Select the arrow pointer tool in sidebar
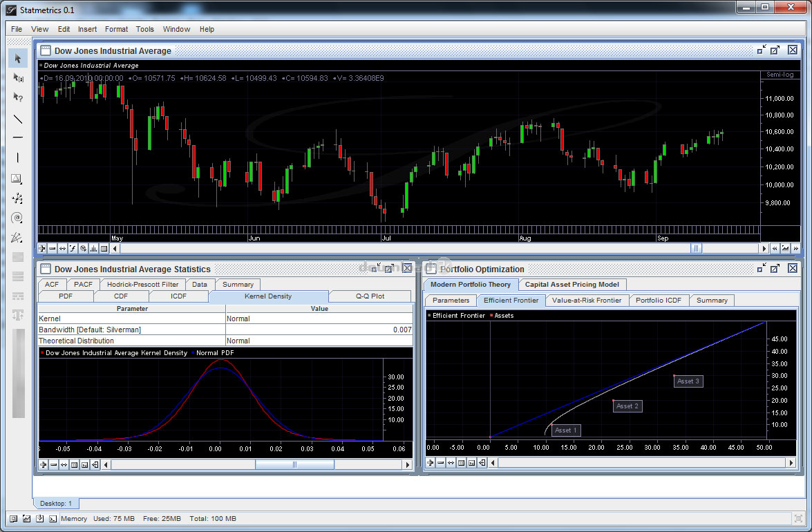Screen dimensions: 812x532 click(x=17, y=58)
